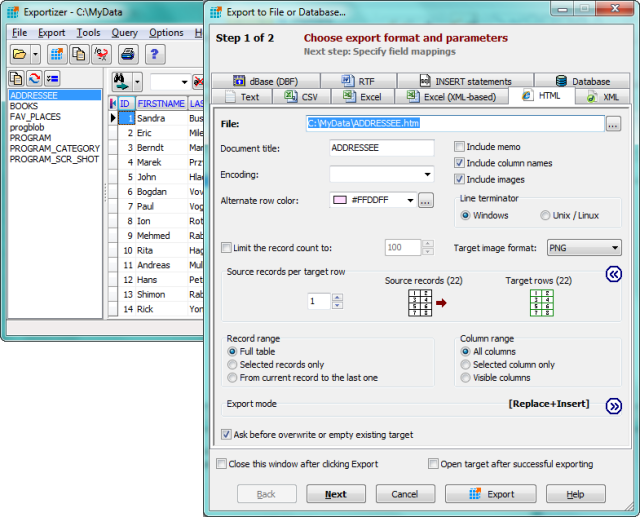Click the Next button
The image size is (640, 517).
336,494
